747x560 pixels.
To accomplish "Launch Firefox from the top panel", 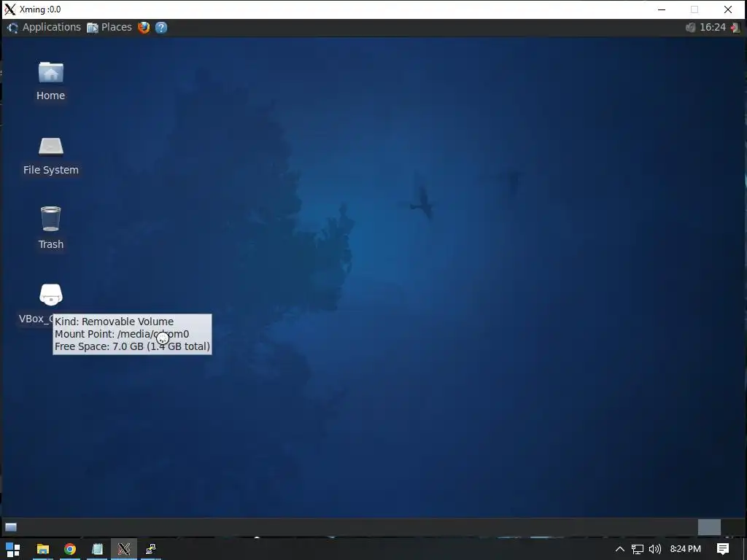I will pos(144,27).
